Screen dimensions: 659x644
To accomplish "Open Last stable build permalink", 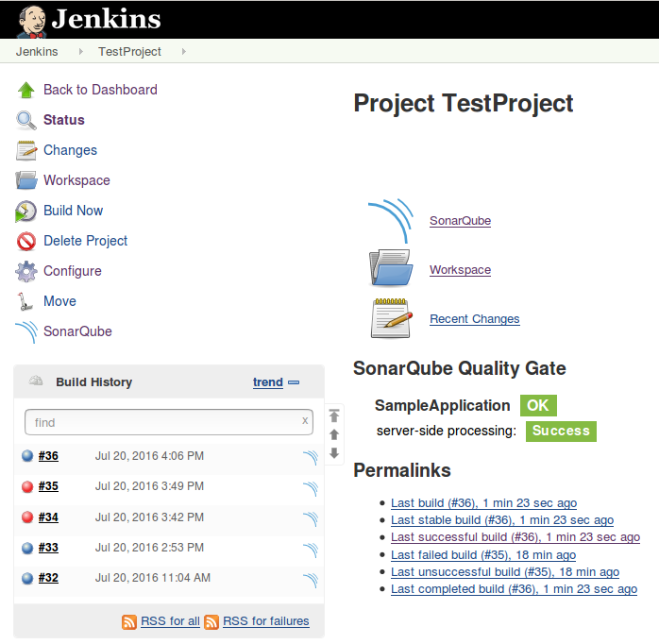I will pos(502,520).
